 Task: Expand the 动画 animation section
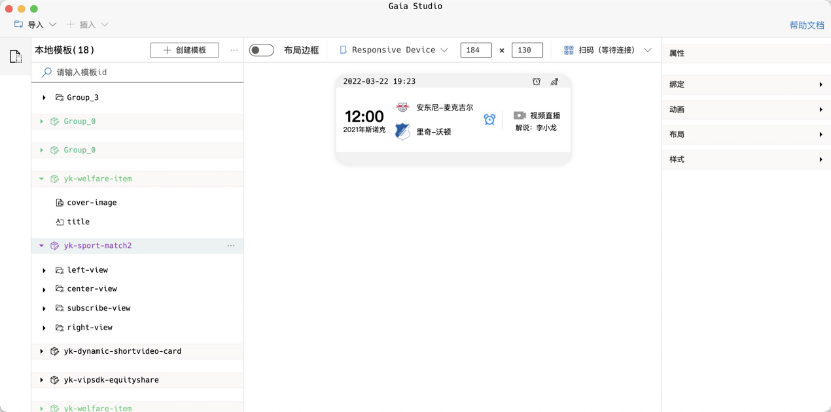click(746, 109)
